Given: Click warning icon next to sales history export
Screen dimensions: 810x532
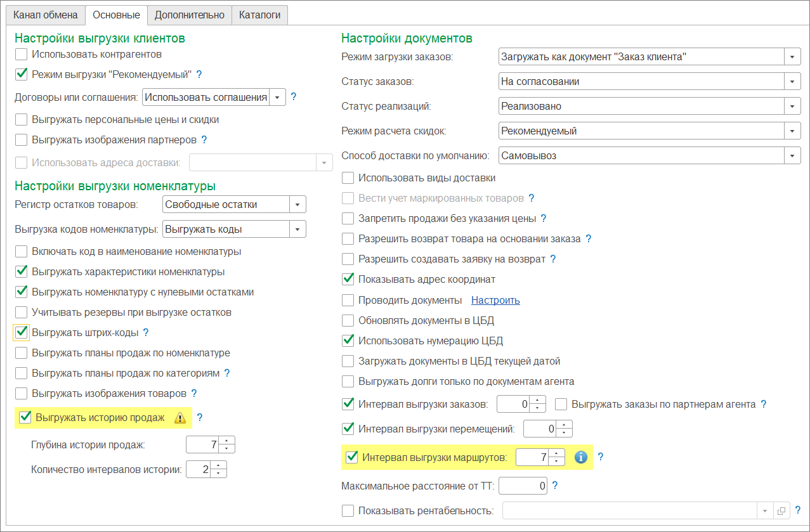Looking at the screenshot, I should pos(180,418).
